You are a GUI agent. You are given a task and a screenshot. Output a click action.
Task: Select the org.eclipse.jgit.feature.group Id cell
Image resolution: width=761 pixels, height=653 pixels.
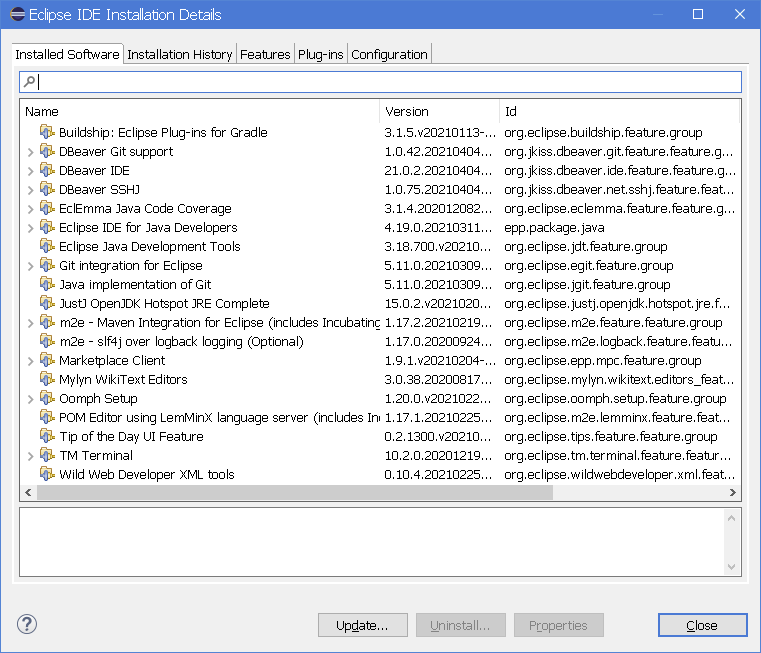click(x=587, y=284)
